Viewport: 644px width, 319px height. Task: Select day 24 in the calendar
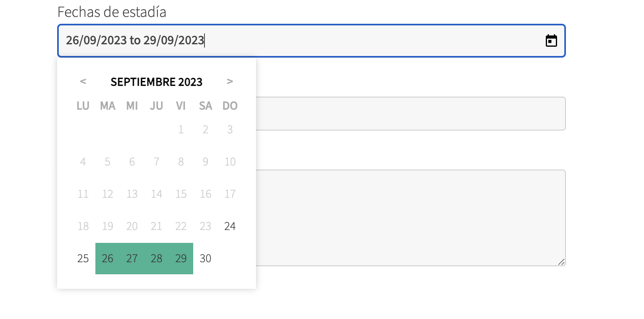[x=230, y=226]
